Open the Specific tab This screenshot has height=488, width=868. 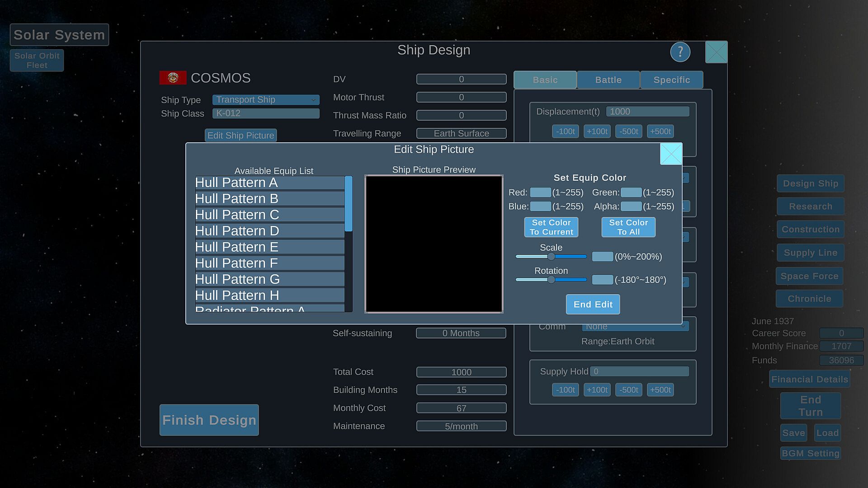671,80
